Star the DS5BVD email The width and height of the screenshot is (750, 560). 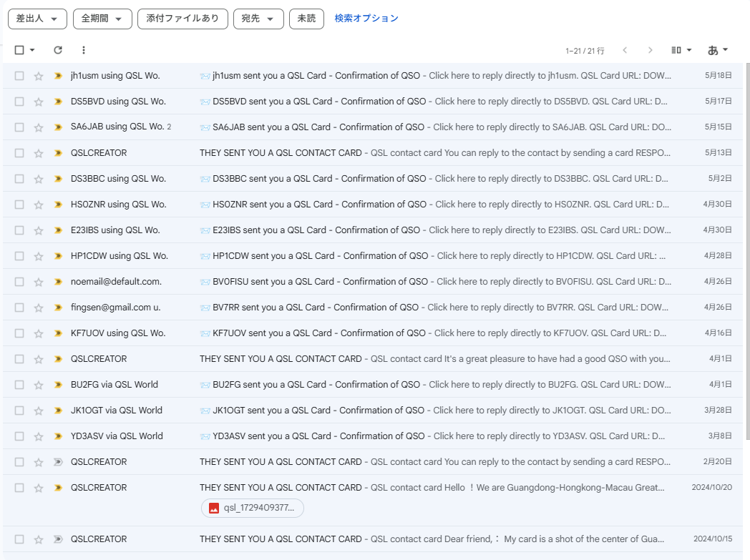[39, 102]
